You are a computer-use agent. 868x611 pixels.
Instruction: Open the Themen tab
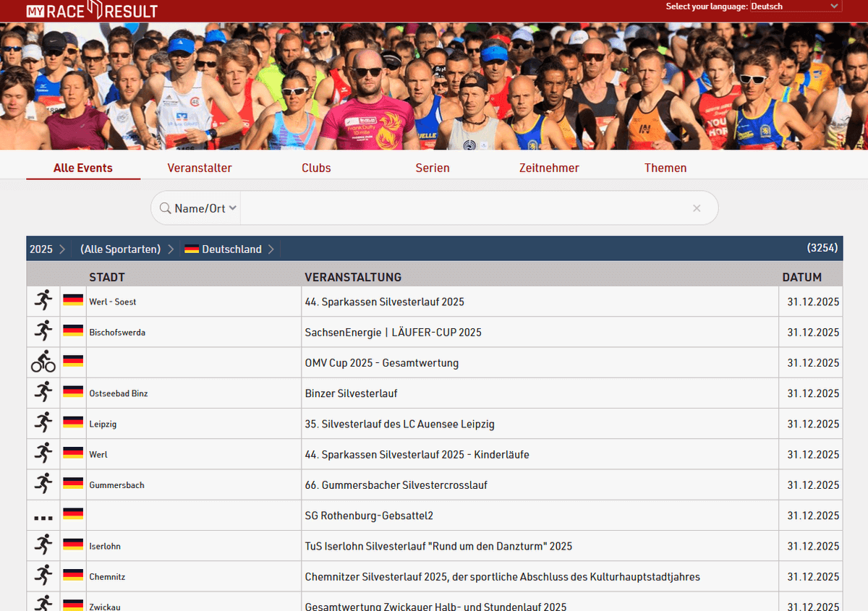(x=665, y=167)
